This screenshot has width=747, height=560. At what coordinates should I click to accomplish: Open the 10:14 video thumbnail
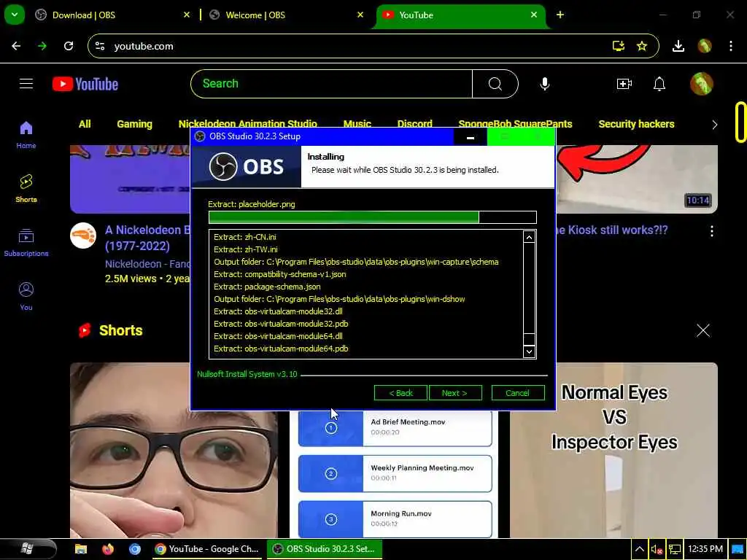(x=636, y=179)
